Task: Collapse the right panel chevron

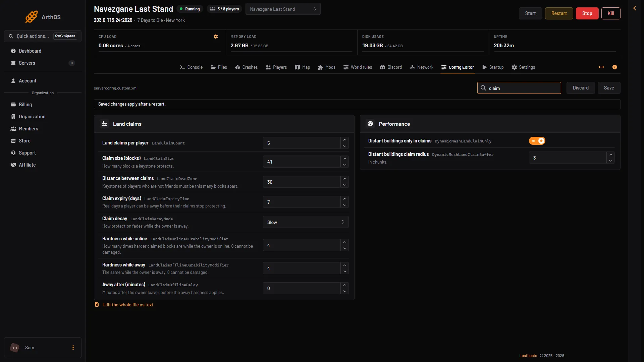Action: (635, 8)
